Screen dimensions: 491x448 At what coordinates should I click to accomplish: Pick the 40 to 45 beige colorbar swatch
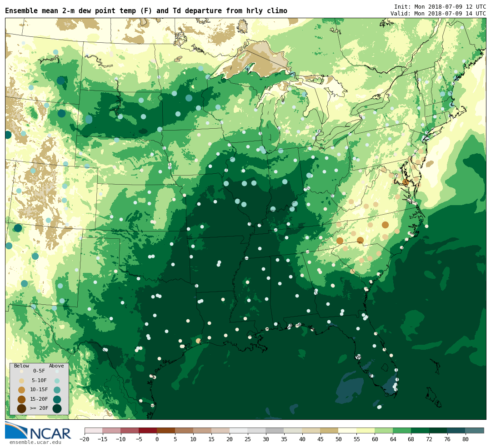[311, 430]
